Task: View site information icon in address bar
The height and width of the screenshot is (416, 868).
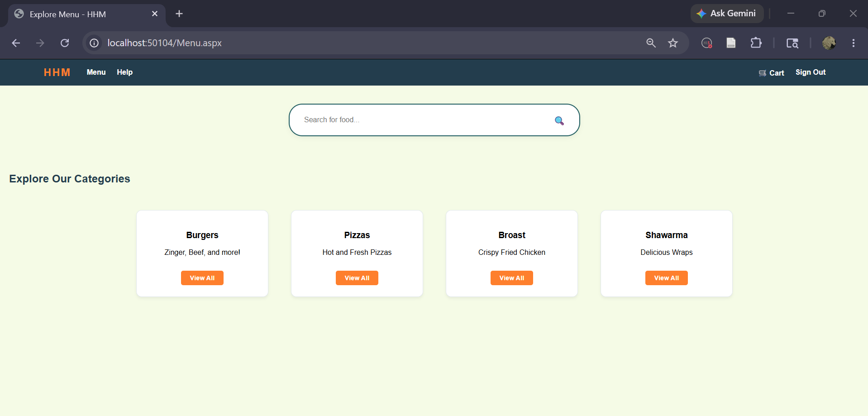Action: click(x=94, y=43)
